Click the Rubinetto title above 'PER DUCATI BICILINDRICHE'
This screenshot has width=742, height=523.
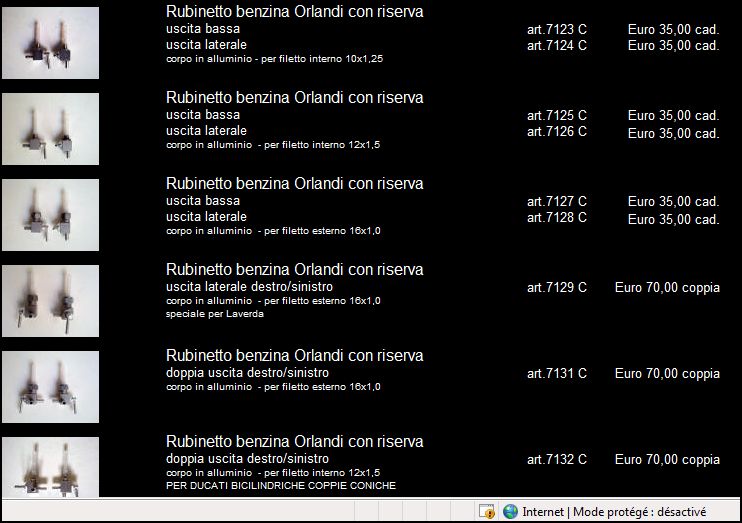point(294,442)
